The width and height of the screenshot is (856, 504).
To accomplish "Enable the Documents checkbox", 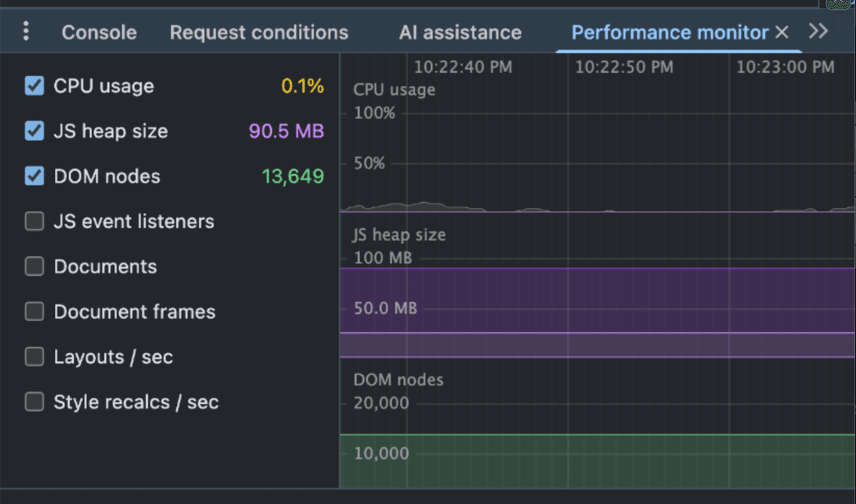I will pos(34,267).
